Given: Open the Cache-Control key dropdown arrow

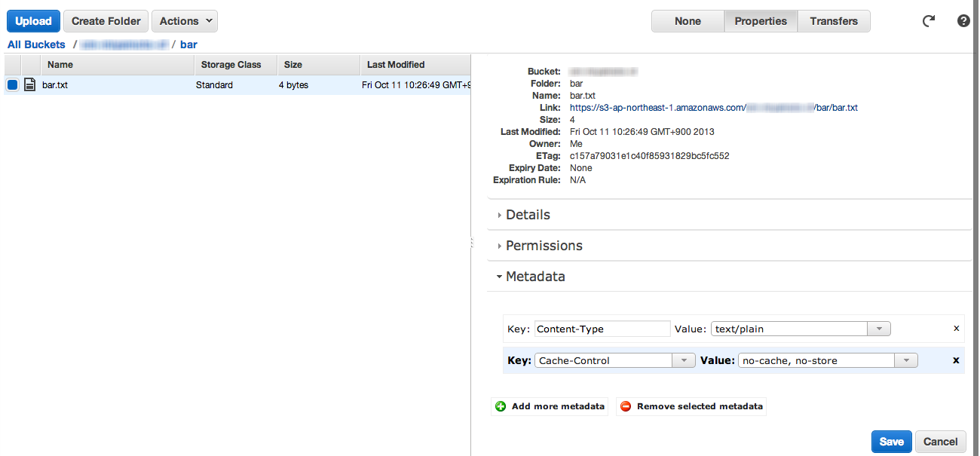Looking at the screenshot, I should coord(684,360).
